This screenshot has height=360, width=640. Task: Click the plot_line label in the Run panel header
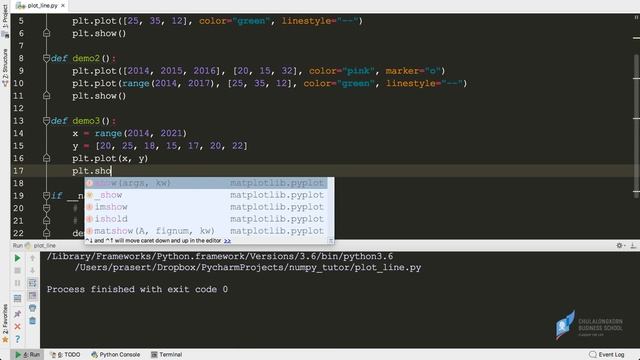point(44,245)
